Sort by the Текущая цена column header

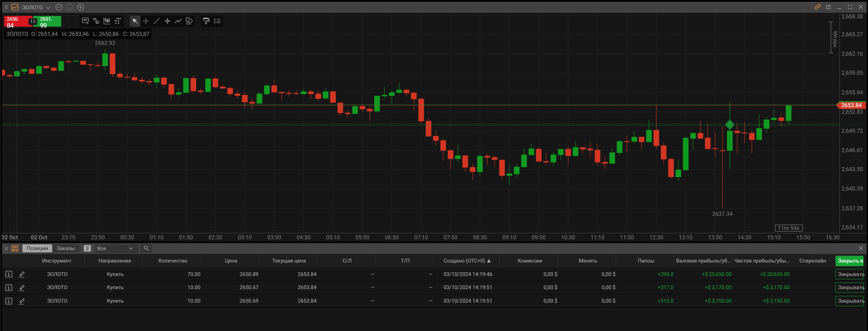pos(289,261)
